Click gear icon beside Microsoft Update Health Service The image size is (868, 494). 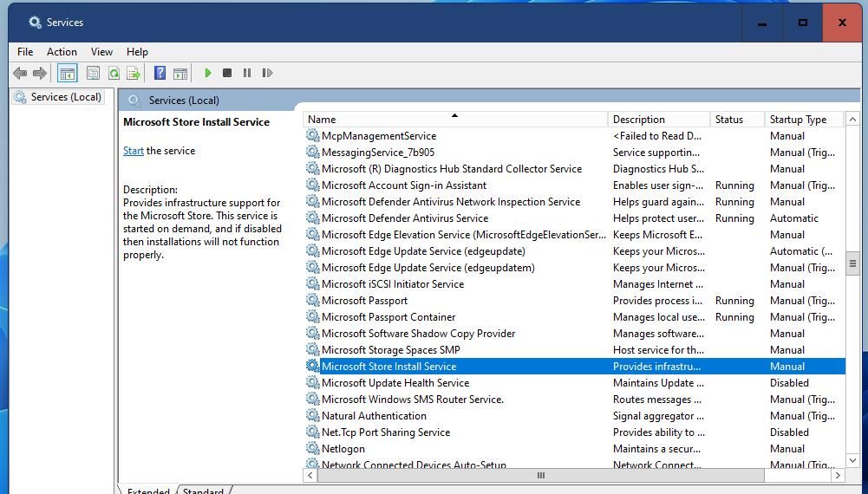click(x=313, y=382)
